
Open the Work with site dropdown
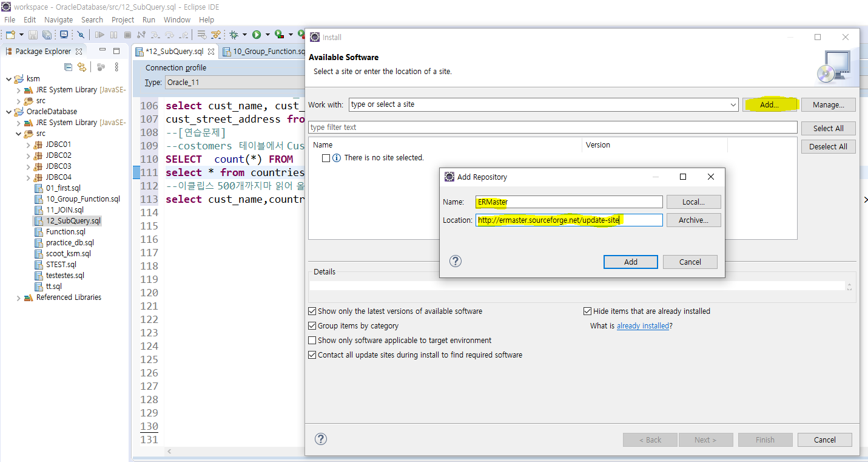click(x=733, y=104)
